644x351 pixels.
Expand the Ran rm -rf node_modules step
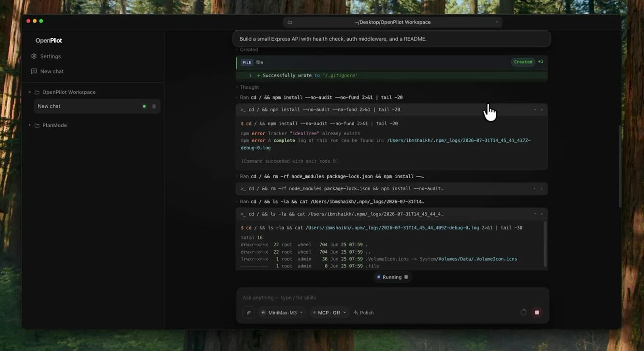(330, 176)
